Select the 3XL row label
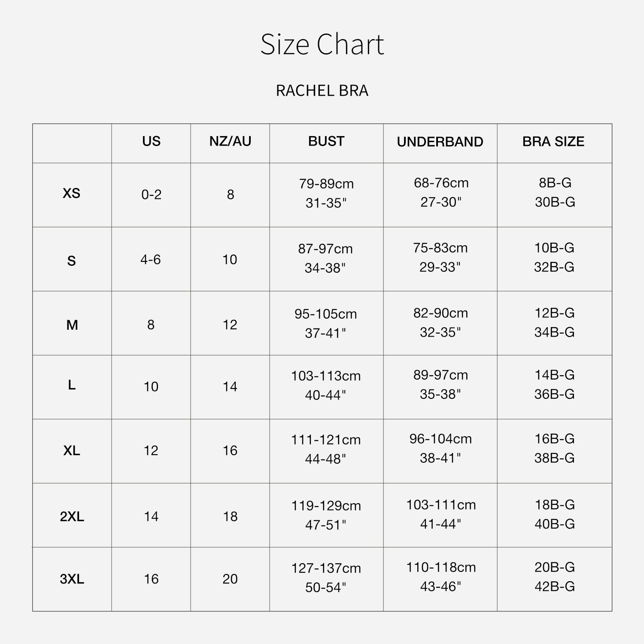644x644 pixels. (x=72, y=579)
